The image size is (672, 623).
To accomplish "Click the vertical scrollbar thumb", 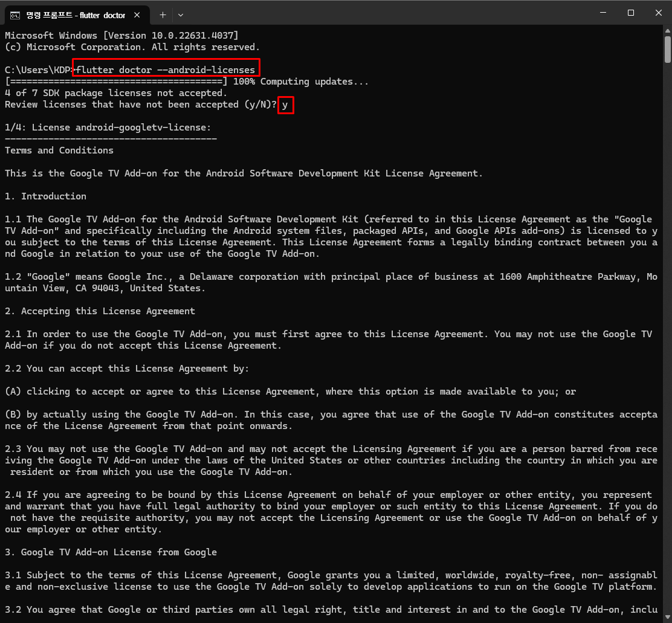I will click(668, 50).
